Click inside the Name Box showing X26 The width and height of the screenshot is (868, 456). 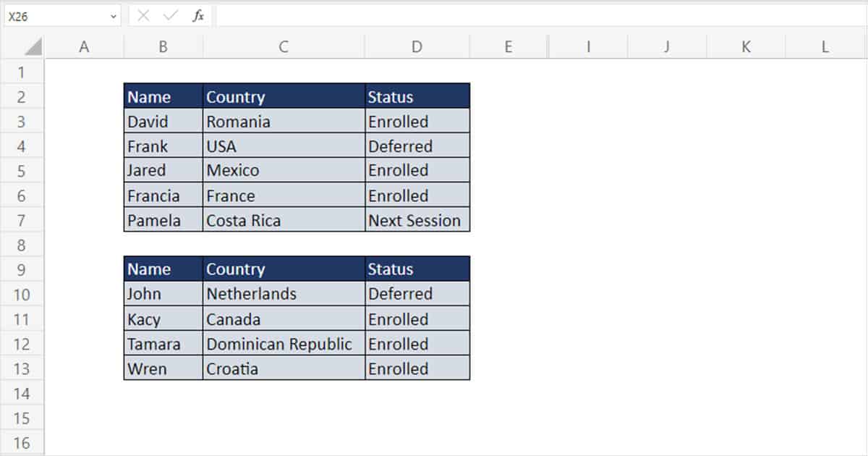(x=51, y=16)
